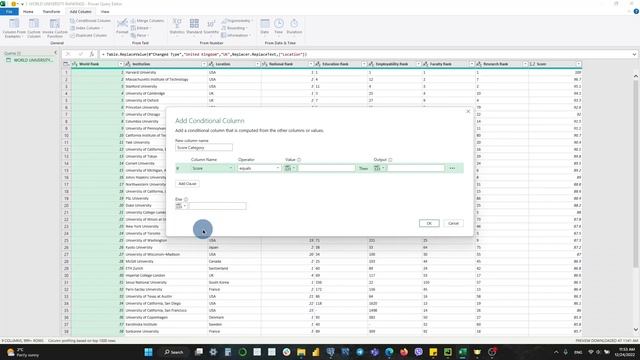The image size is (640, 360).
Task: Click Merge Columns in the ribbon
Action: 147,21
